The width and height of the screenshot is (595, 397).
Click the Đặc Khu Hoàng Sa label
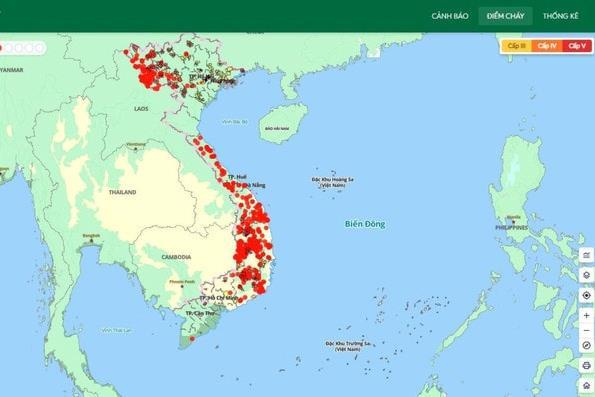(332, 182)
